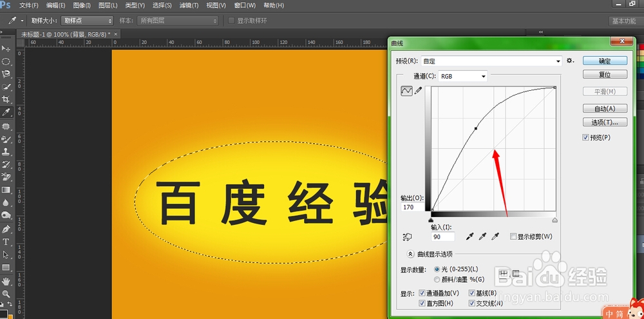Select the Quick Selection tool
This screenshot has height=319, width=644.
coord(6,87)
